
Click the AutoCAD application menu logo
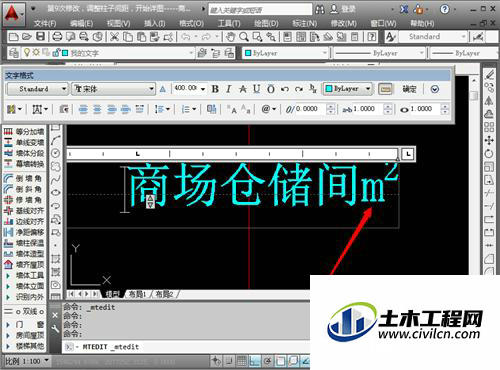pyautogui.click(x=13, y=14)
